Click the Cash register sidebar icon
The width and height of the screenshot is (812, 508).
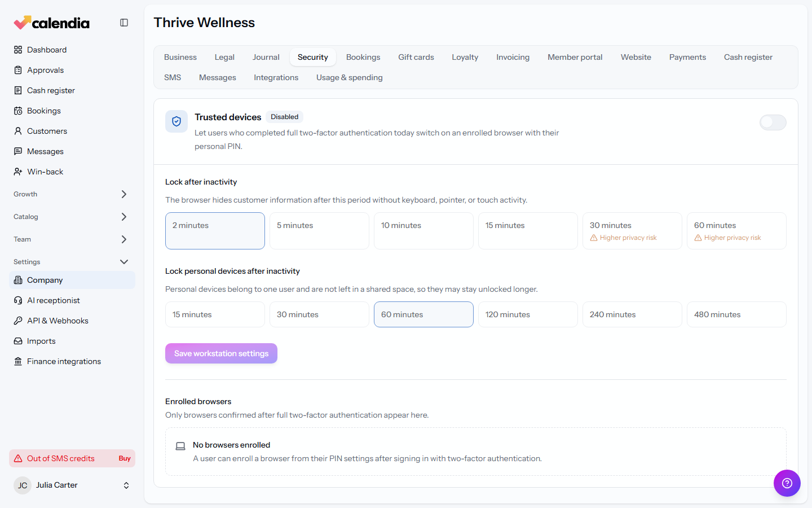click(18, 90)
